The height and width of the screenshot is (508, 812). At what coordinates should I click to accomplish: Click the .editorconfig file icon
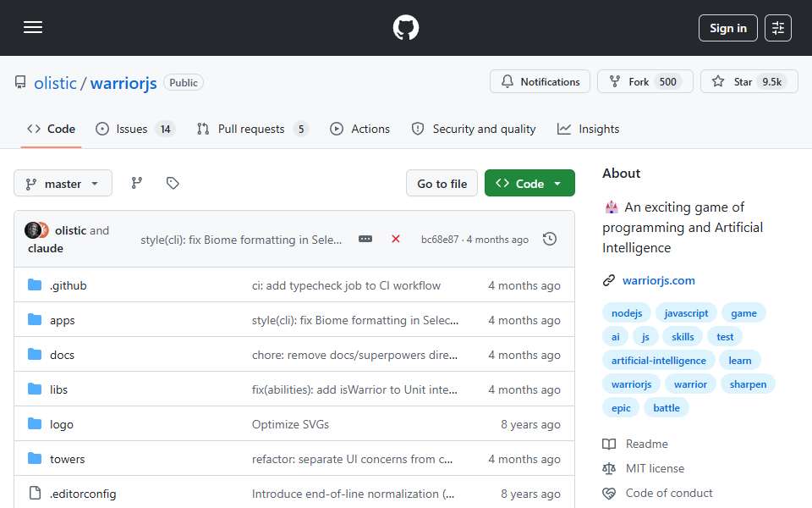(x=35, y=493)
